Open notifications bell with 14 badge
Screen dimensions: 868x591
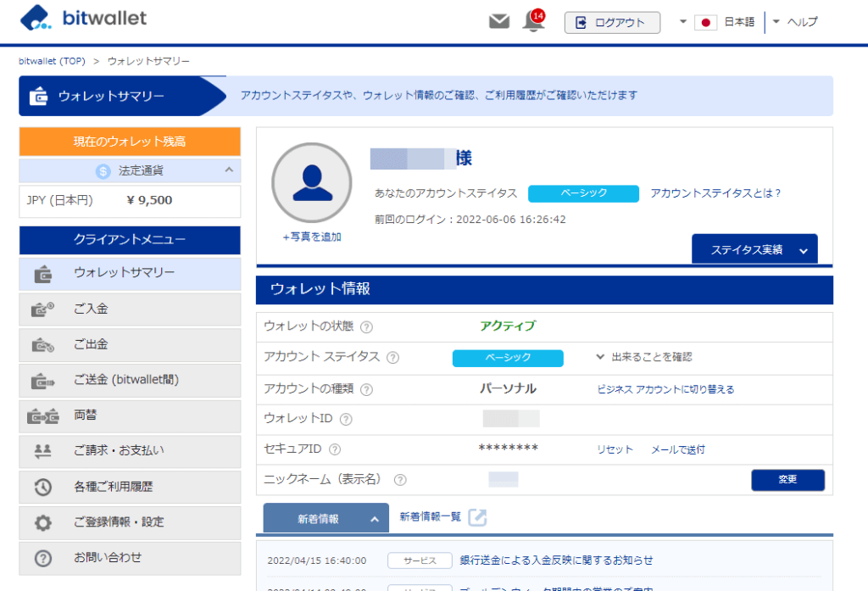pos(533,21)
